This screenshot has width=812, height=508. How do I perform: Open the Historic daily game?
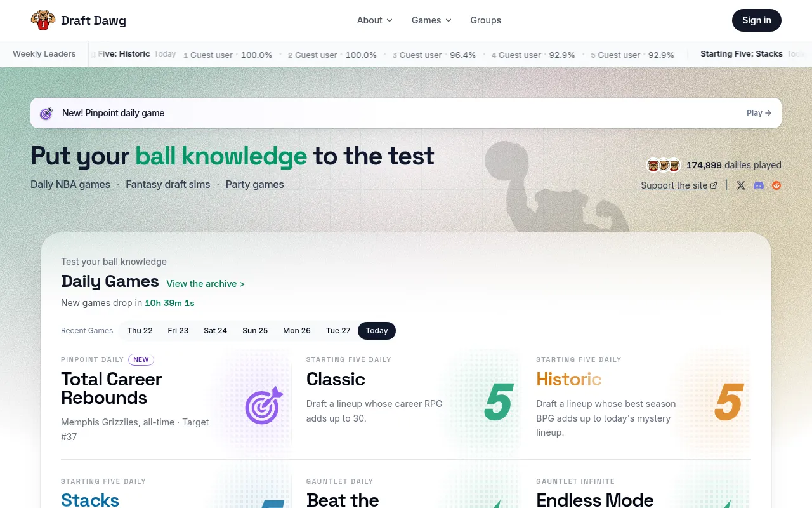coord(568,379)
